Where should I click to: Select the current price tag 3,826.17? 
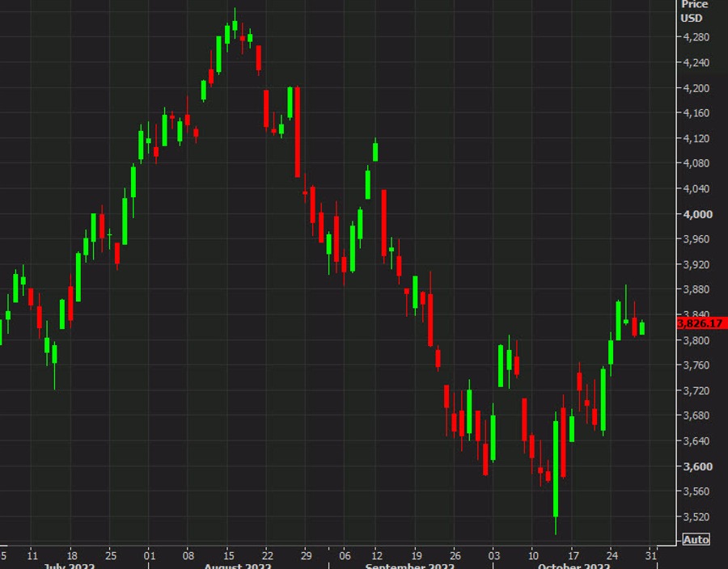[x=702, y=322]
